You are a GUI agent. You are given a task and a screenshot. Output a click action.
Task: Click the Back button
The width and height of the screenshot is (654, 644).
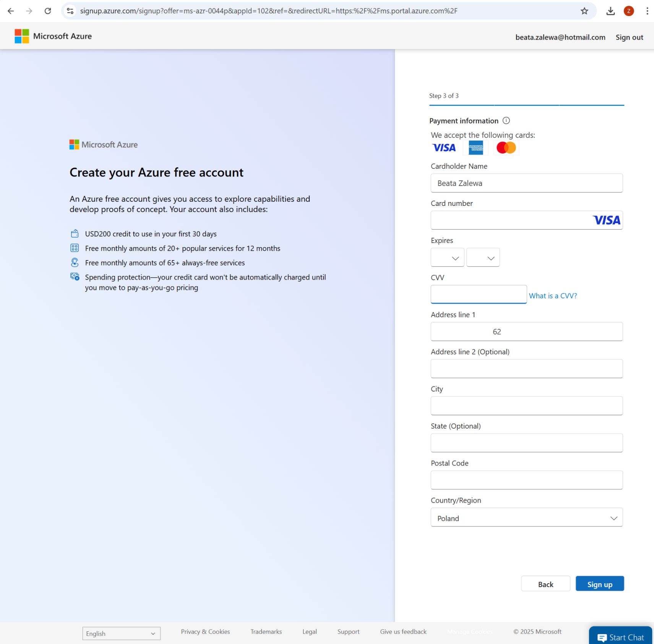point(545,584)
